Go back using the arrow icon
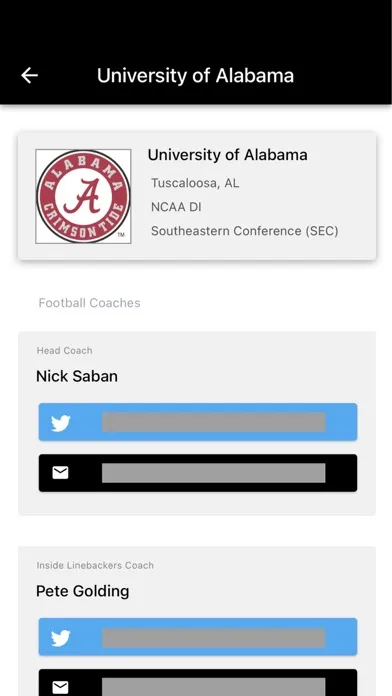Image resolution: width=392 pixels, height=696 pixels. pos(29,75)
